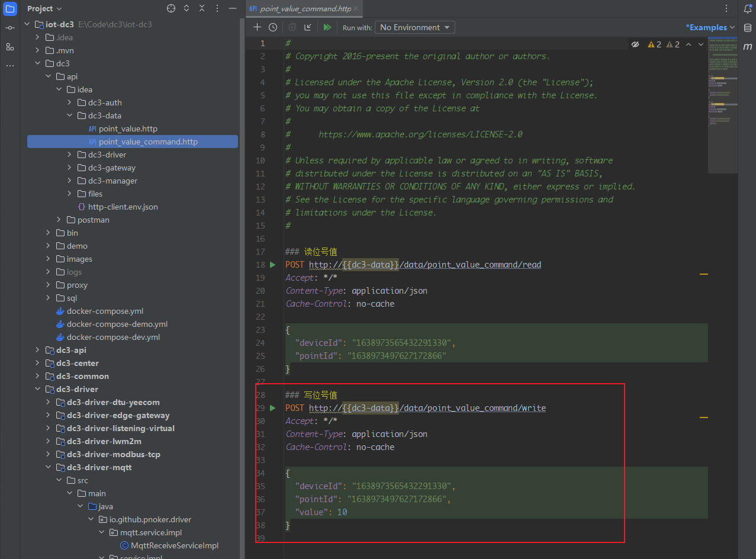This screenshot has height=559, width=756.
Task: Open the request history clock icon
Action: 272,27
